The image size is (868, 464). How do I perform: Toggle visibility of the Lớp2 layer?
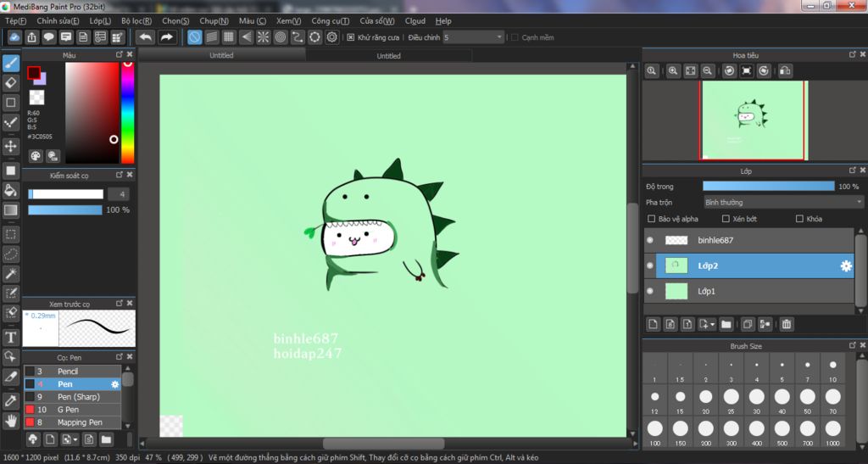[x=650, y=266]
